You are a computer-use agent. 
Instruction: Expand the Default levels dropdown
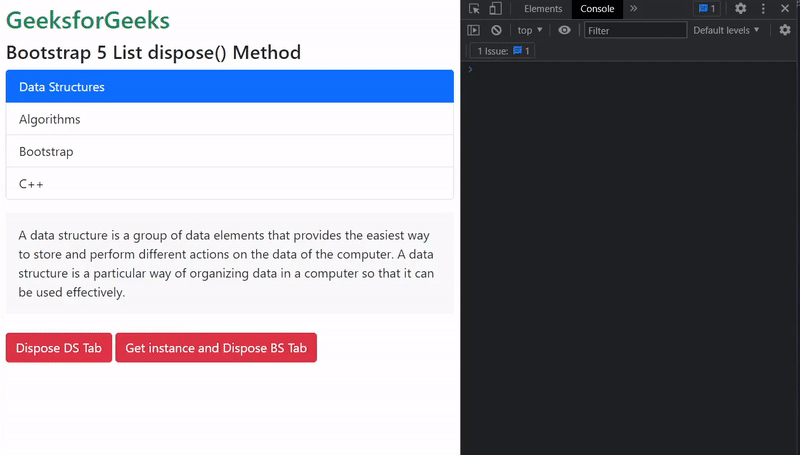click(726, 30)
